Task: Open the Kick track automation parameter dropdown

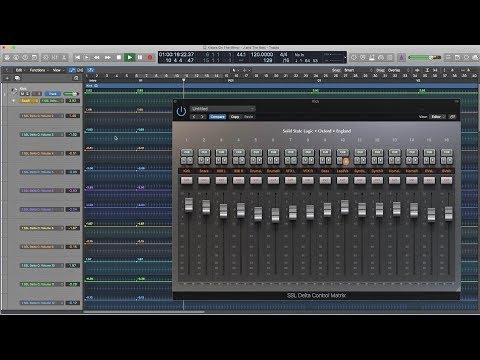Action: click(52, 100)
